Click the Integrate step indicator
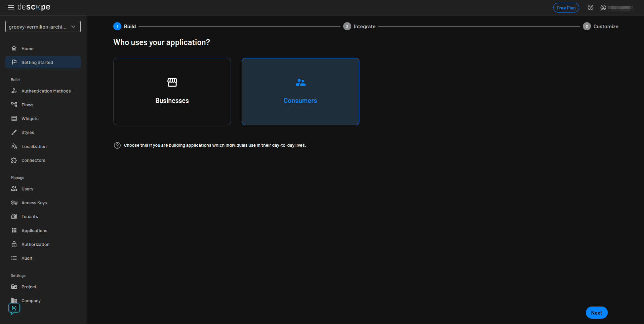This screenshot has width=644, height=324. [359, 26]
